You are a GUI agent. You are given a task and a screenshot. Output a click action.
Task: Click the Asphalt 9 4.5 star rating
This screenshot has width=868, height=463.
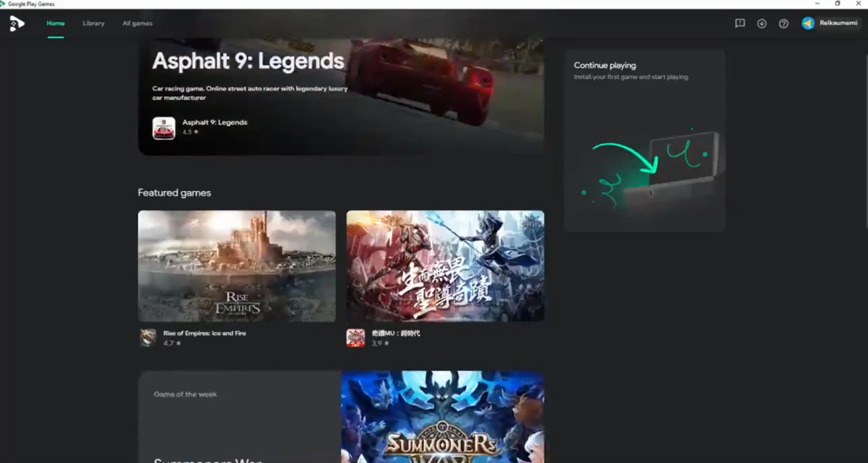(190, 132)
